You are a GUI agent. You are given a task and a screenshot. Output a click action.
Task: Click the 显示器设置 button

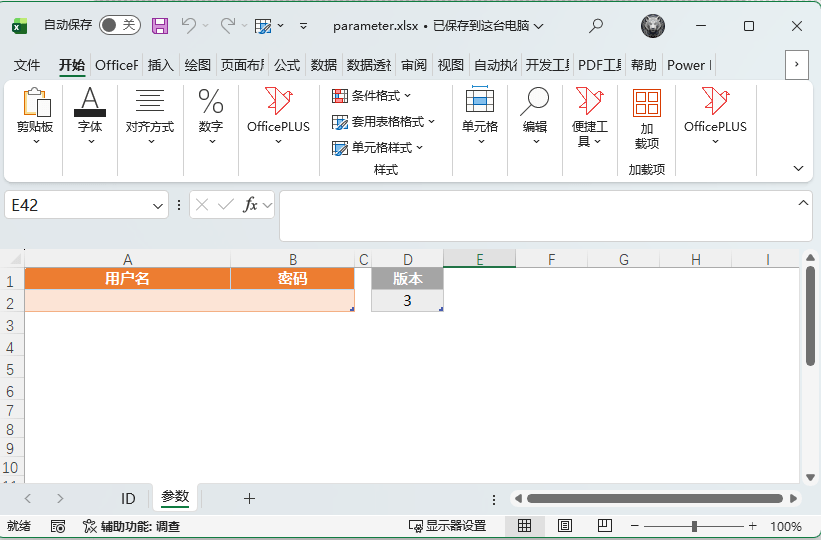tap(447, 526)
